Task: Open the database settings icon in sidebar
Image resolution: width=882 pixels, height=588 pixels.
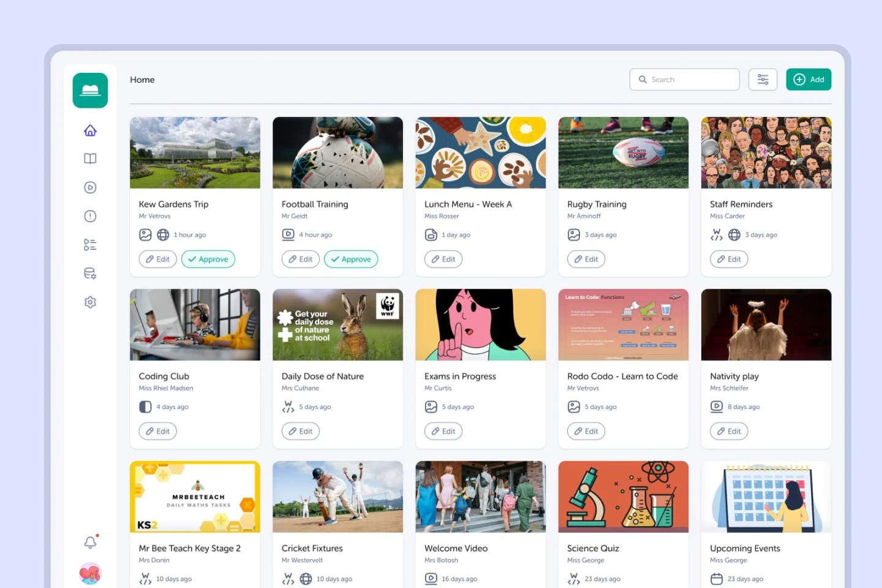Action: [90, 273]
